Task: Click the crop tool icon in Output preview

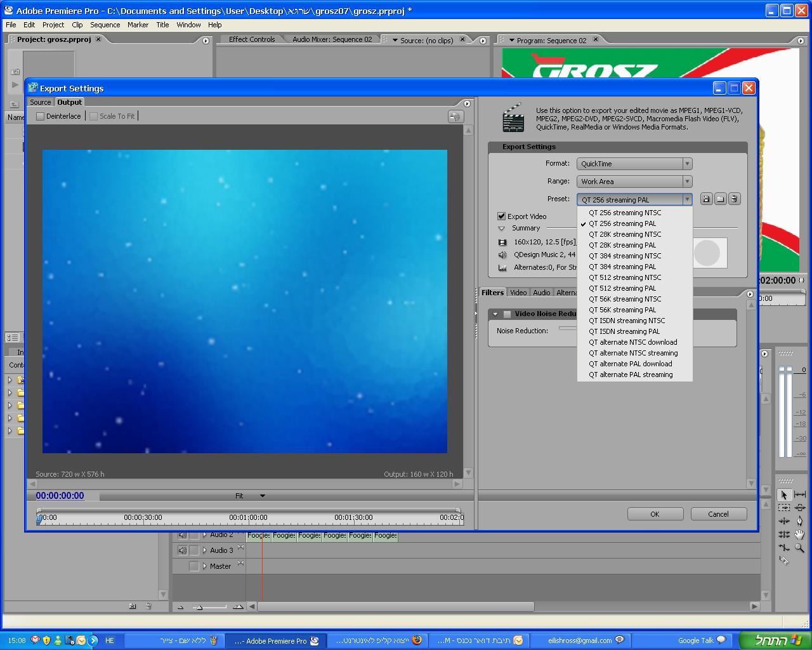Action: 455,117
